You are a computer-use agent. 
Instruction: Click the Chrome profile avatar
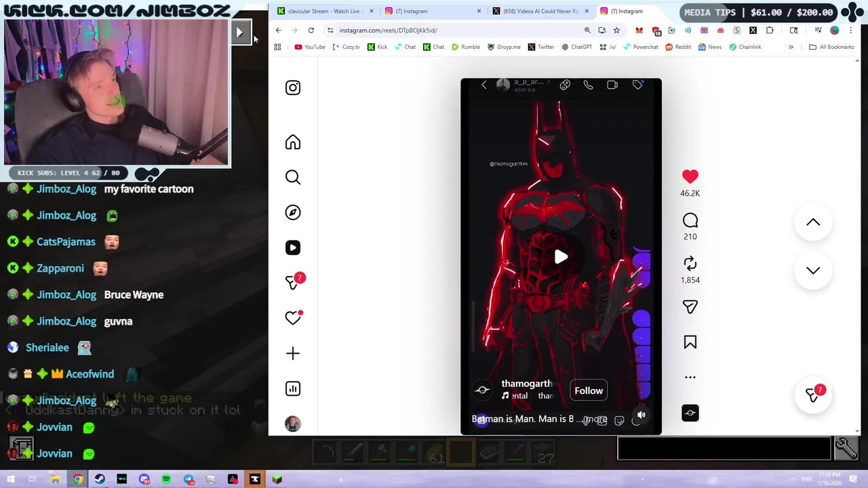(x=834, y=30)
